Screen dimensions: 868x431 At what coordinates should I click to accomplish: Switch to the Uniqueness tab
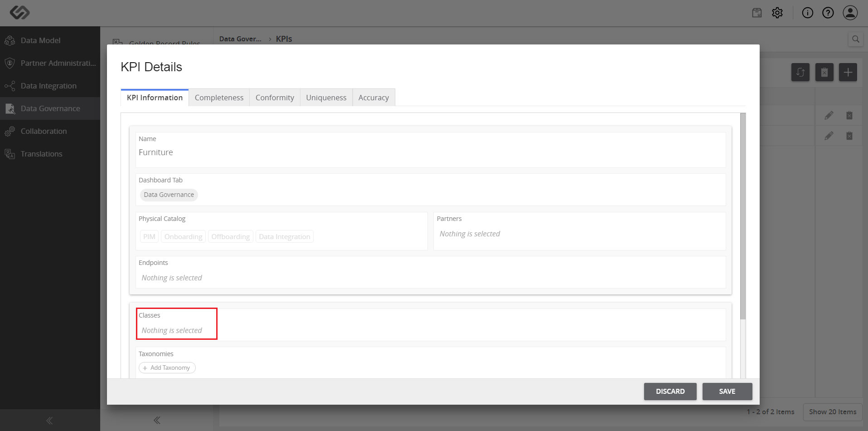pos(326,98)
